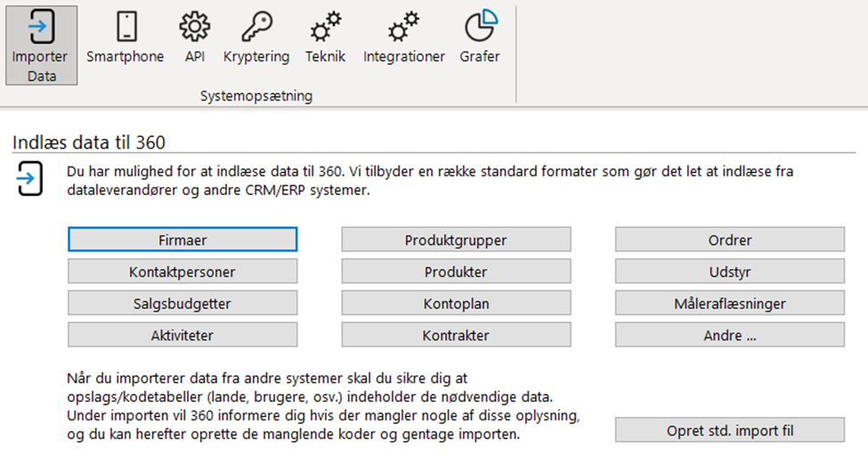
Task: Import Firmaer data
Action: [x=183, y=239]
